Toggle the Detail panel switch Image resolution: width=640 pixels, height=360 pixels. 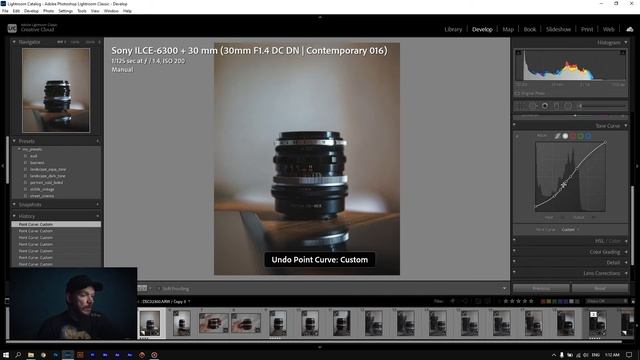(514, 262)
